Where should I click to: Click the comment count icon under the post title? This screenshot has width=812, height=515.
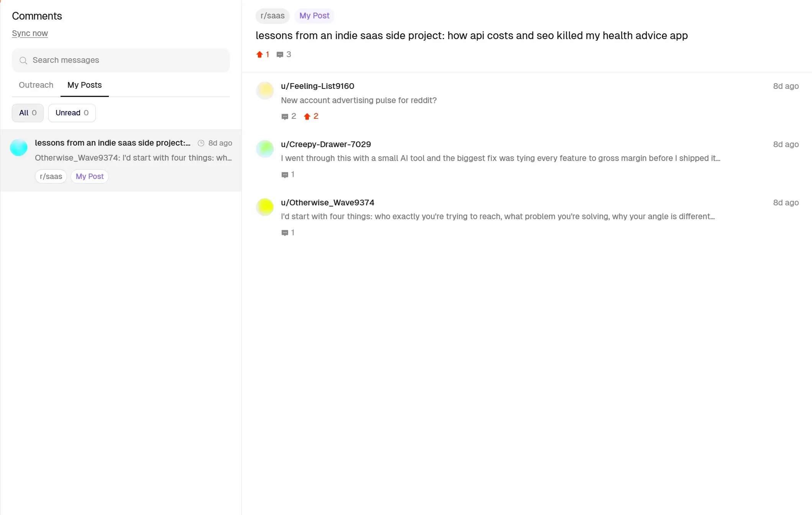click(x=279, y=54)
